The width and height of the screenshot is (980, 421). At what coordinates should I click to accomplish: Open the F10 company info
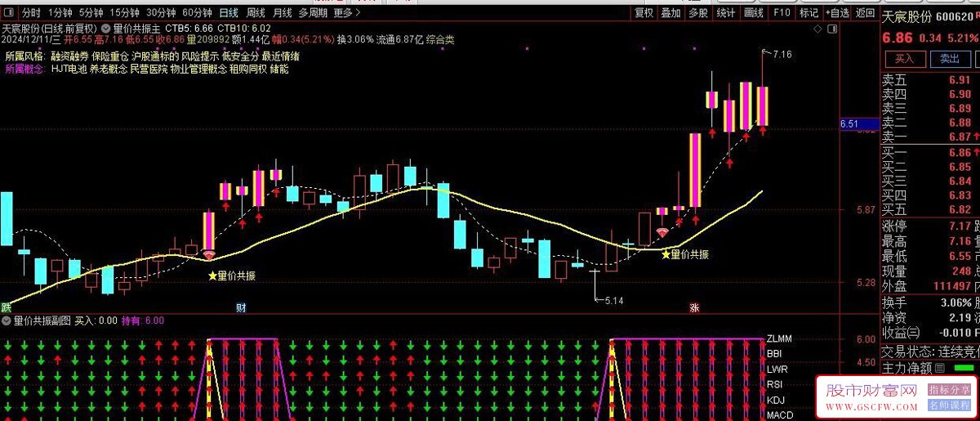coord(782,13)
